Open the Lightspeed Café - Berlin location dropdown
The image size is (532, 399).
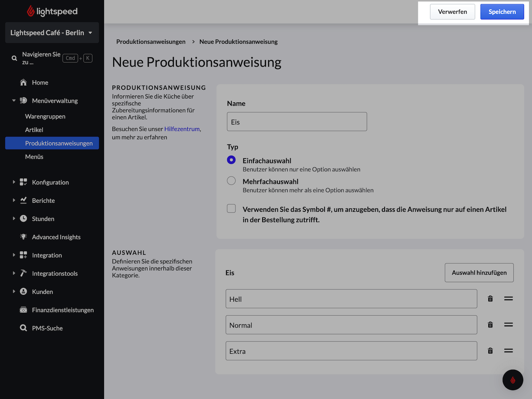52,33
